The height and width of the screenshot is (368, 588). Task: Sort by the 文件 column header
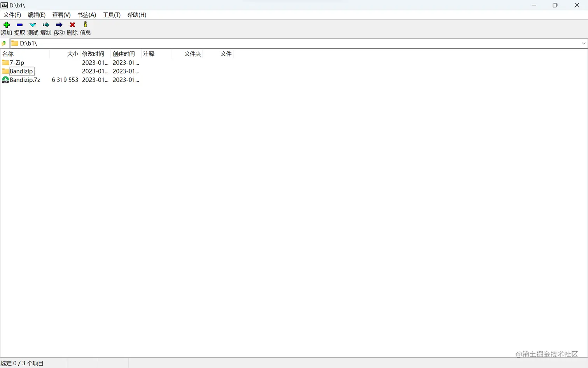(218, 54)
